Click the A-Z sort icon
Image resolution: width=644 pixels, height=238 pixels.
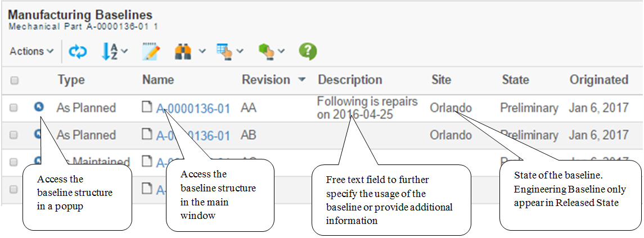(110, 52)
